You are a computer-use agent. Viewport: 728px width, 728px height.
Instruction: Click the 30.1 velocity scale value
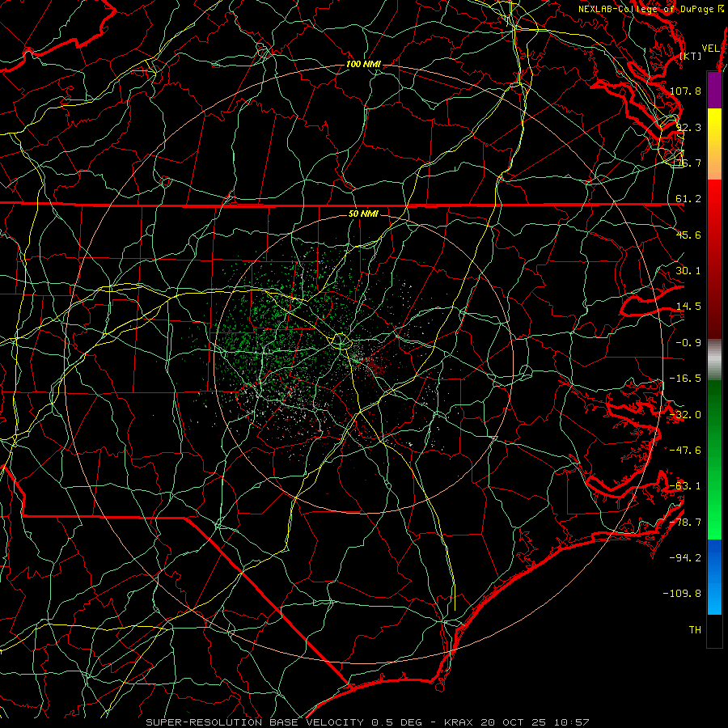tap(688, 271)
